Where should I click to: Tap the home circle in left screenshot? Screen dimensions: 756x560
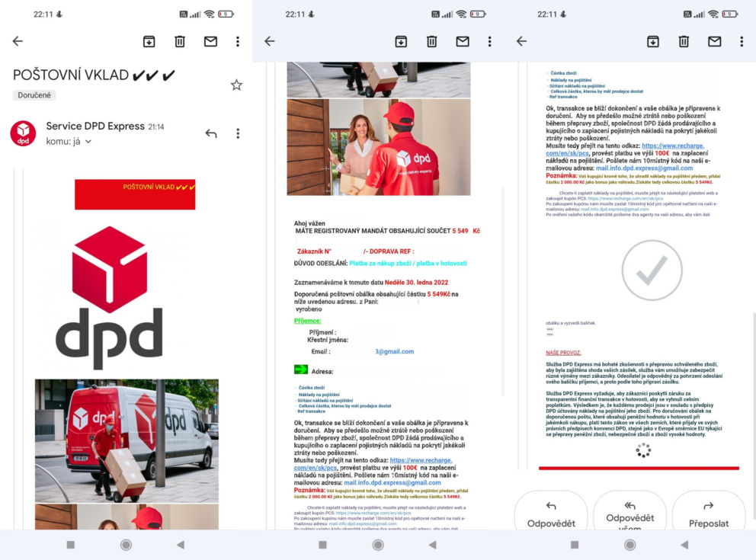[126, 545]
